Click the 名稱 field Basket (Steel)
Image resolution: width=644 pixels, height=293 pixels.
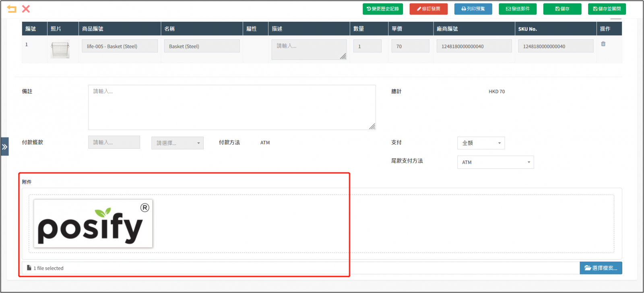tap(202, 46)
